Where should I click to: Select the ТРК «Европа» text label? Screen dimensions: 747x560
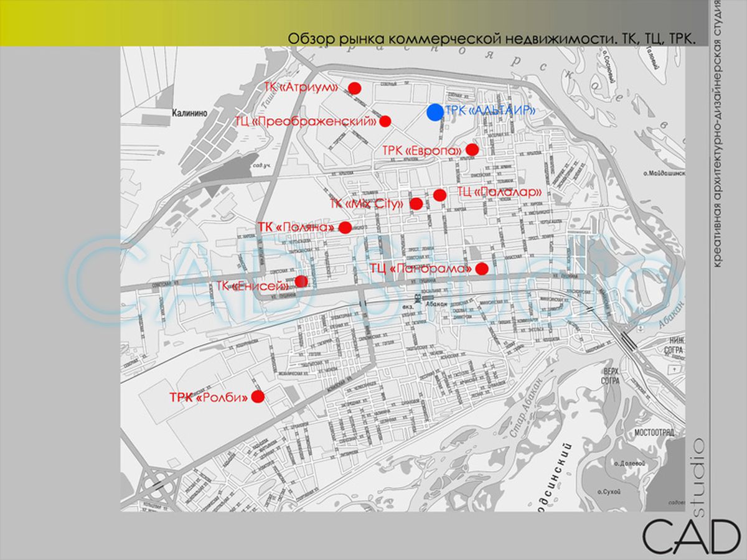423,151
